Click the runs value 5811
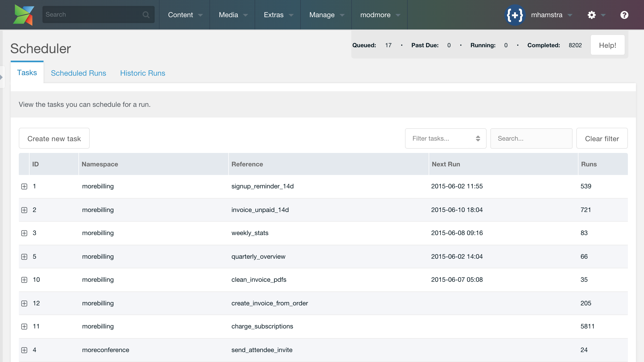Image resolution: width=644 pixels, height=362 pixels. 587,326
